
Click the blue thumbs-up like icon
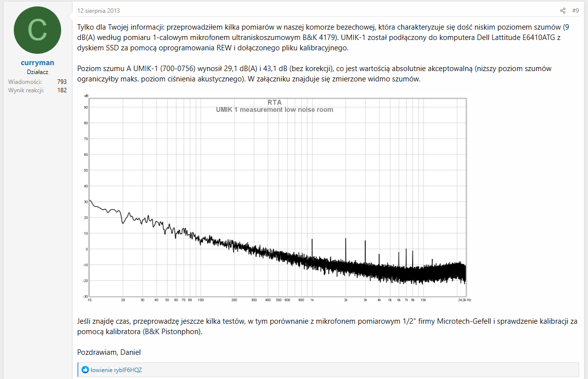click(85, 370)
